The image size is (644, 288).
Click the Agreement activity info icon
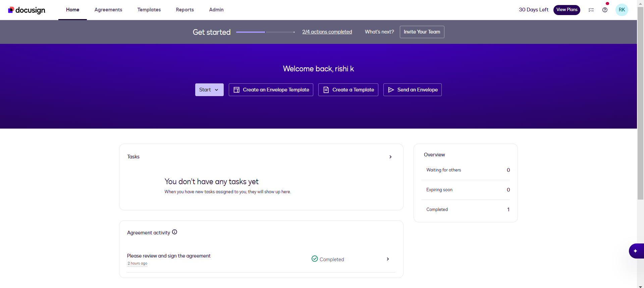[x=174, y=232]
